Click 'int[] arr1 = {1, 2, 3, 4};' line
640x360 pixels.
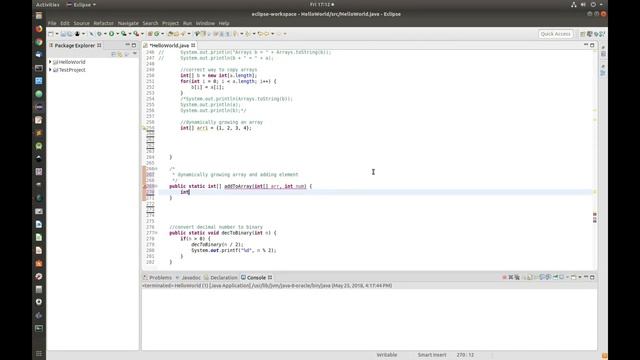click(216, 128)
